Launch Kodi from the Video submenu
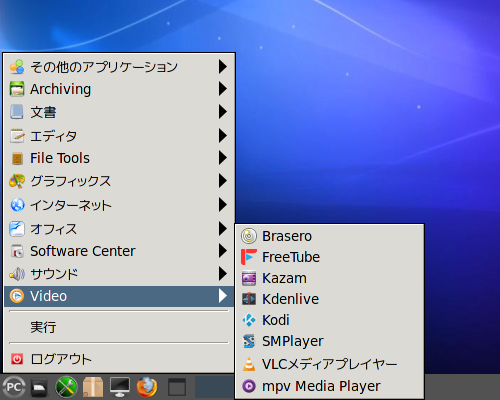This screenshot has height=400, width=500. point(329,320)
